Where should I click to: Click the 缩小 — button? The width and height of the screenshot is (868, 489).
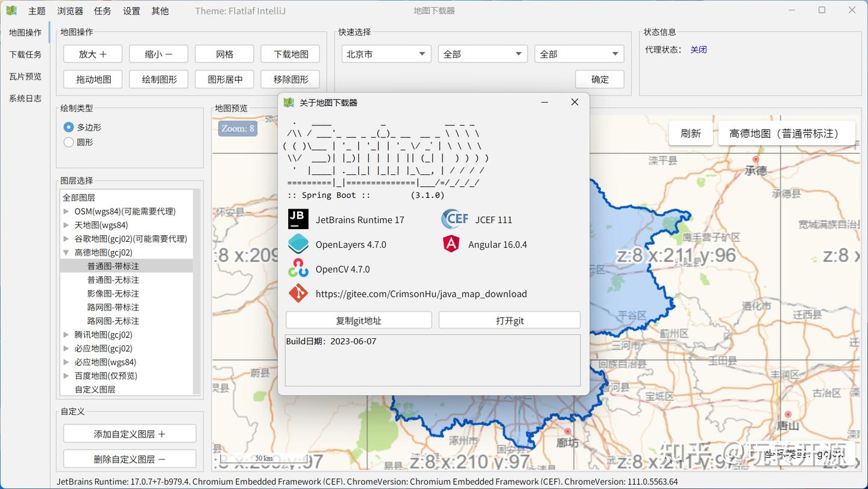click(x=159, y=54)
